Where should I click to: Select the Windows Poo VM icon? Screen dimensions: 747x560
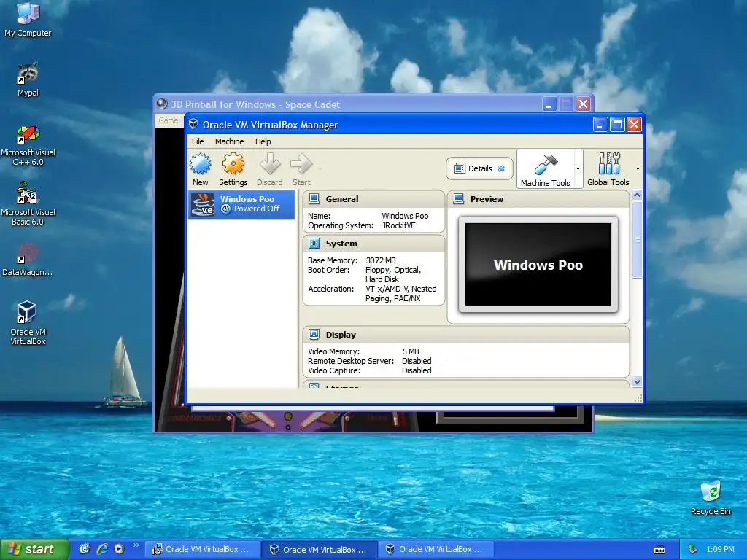[x=203, y=205]
